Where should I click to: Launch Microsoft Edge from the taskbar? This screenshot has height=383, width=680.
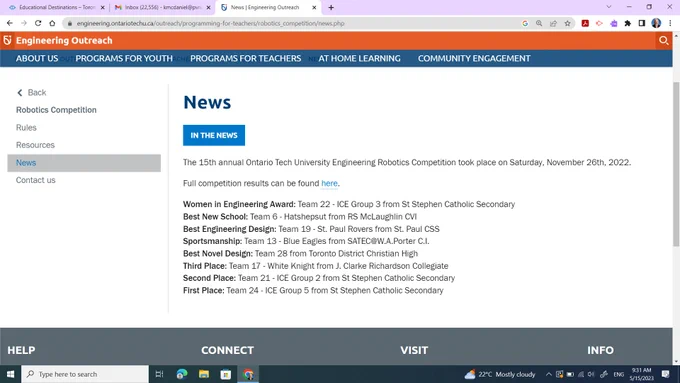click(x=182, y=374)
